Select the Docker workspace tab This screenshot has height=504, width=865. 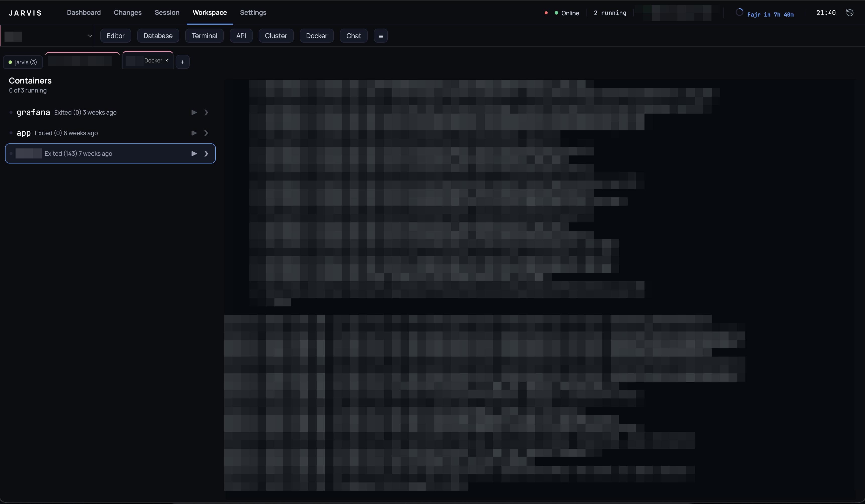[x=148, y=61]
